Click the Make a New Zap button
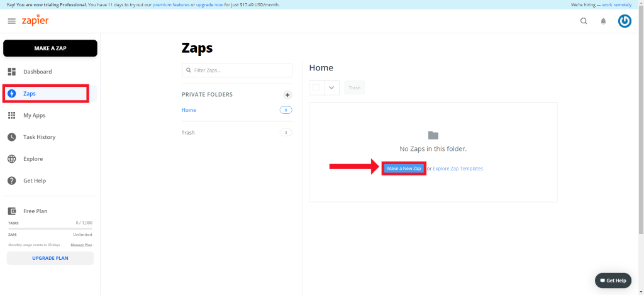Image resolution: width=644 pixels, height=295 pixels. (404, 169)
